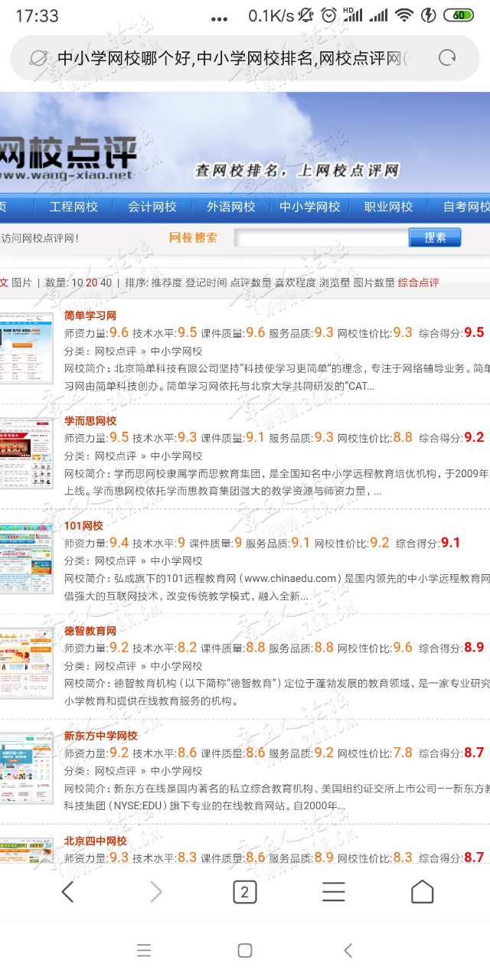Sort listings by 浏览量
The width and height of the screenshot is (490, 980).
(x=335, y=283)
